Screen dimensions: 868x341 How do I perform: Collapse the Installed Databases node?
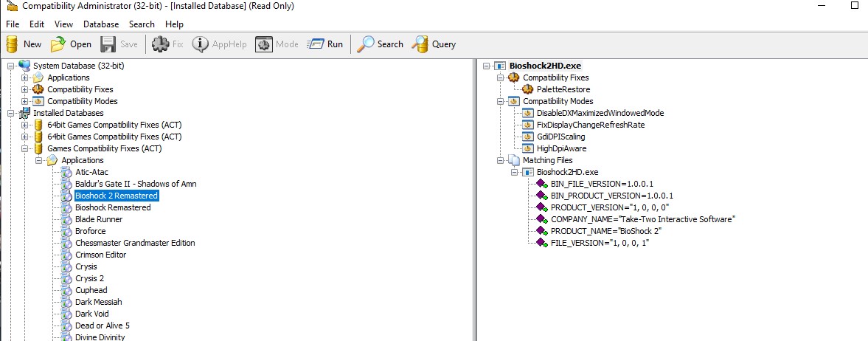pos(10,113)
